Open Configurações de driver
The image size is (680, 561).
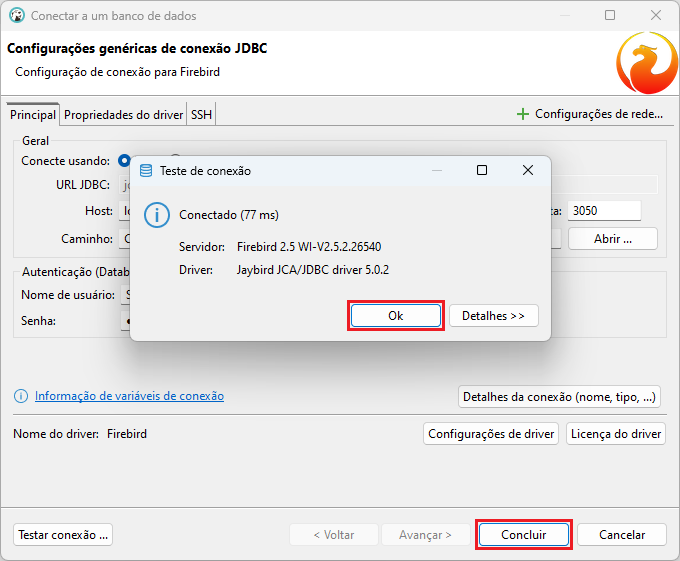(491, 434)
